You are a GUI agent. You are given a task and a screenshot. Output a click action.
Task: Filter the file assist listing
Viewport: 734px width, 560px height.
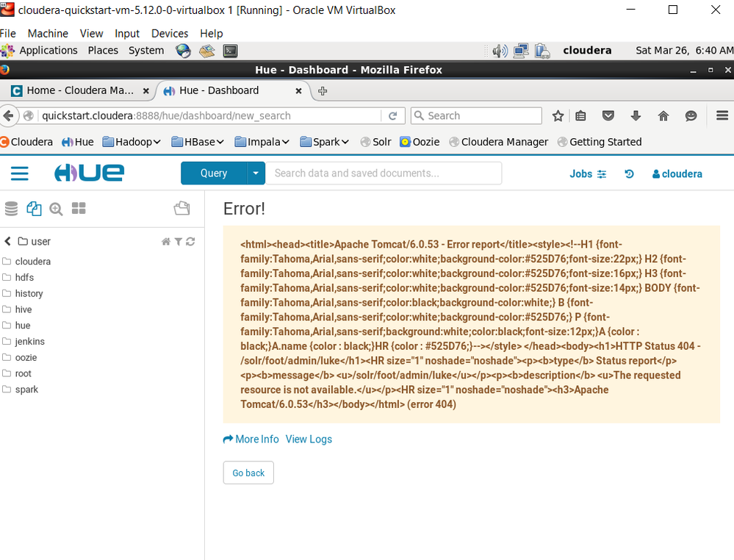[x=179, y=242]
